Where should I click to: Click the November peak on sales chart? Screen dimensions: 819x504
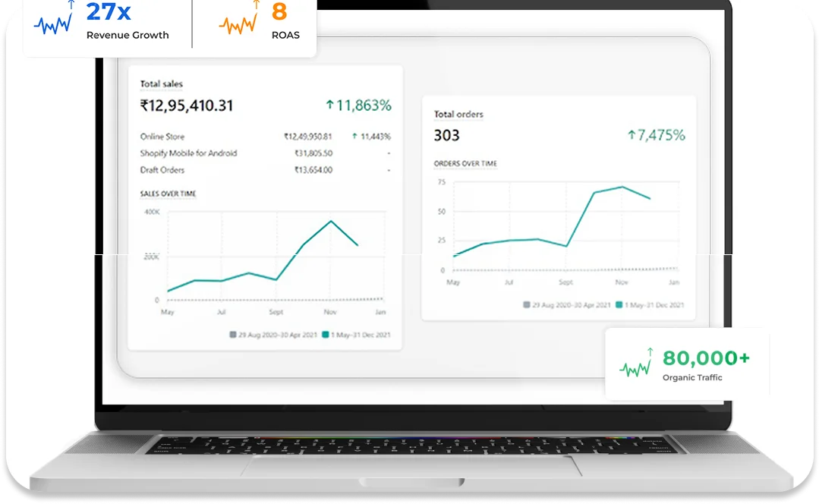click(x=331, y=221)
